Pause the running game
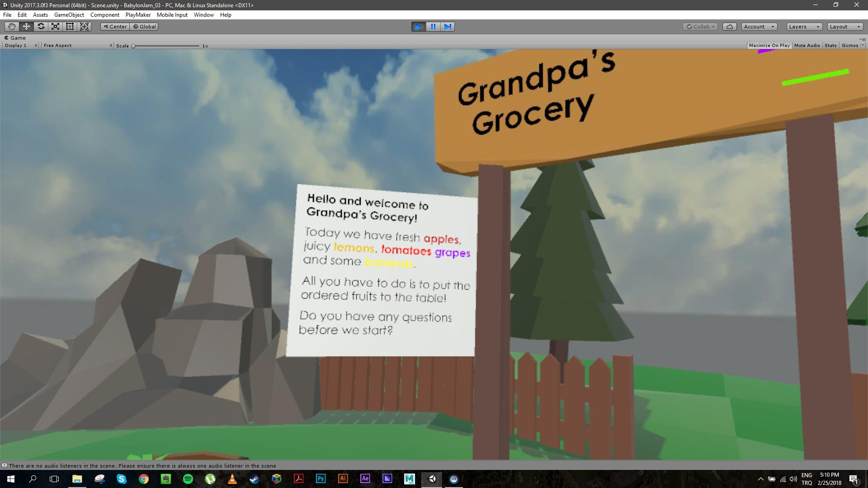The width and height of the screenshot is (868, 488). click(433, 27)
